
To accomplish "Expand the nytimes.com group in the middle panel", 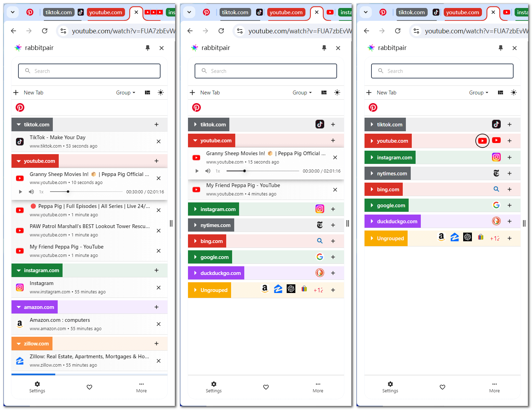I will [x=195, y=225].
